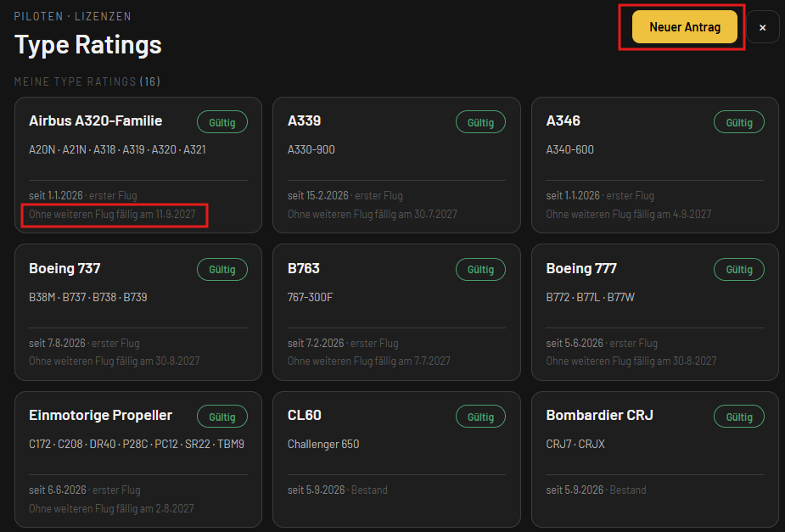Click 'Ohne weiteren Flug fällig am 11.9.2027'
The image size is (785, 532).
point(113,214)
